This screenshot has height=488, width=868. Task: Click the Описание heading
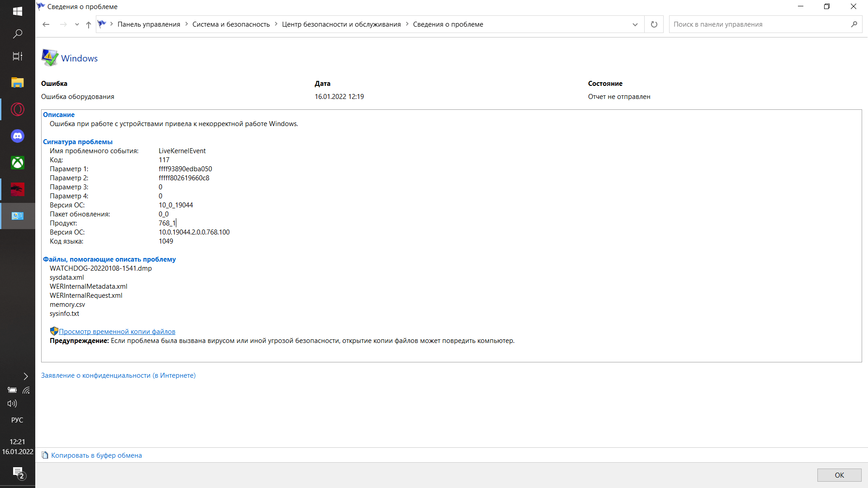click(59, 115)
